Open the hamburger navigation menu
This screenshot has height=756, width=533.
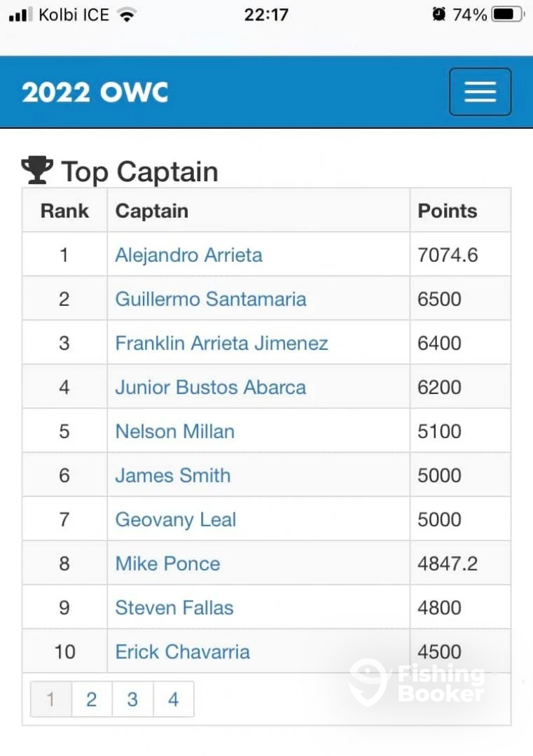(x=480, y=92)
